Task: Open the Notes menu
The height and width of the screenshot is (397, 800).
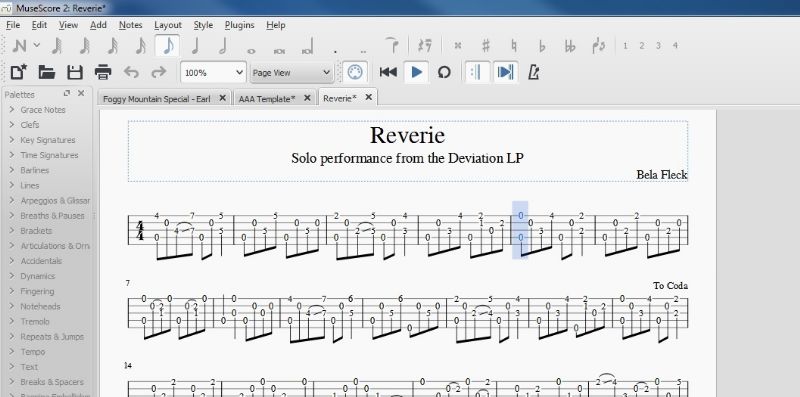Action: click(x=131, y=25)
